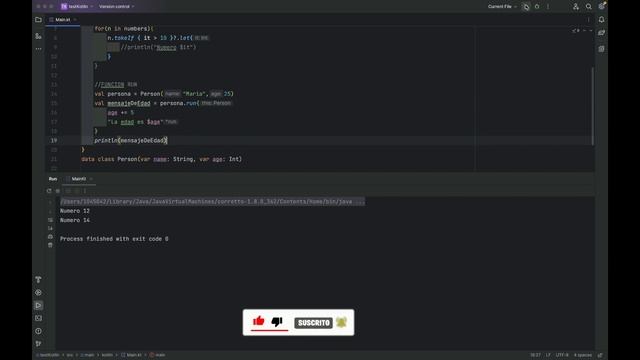Open src breadcrumb in navigation bar

(x=70, y=355)
